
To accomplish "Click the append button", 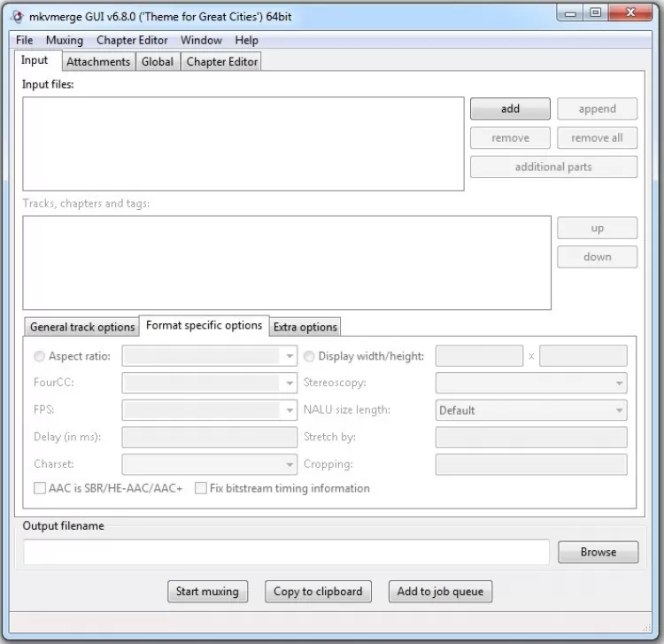I will [597, 109].
